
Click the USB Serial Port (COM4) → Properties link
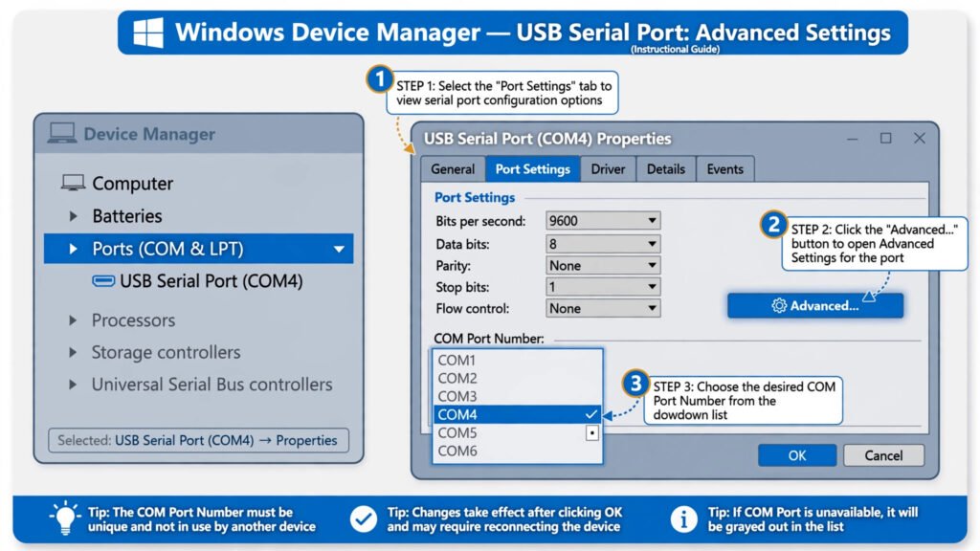tap(226, 440)
